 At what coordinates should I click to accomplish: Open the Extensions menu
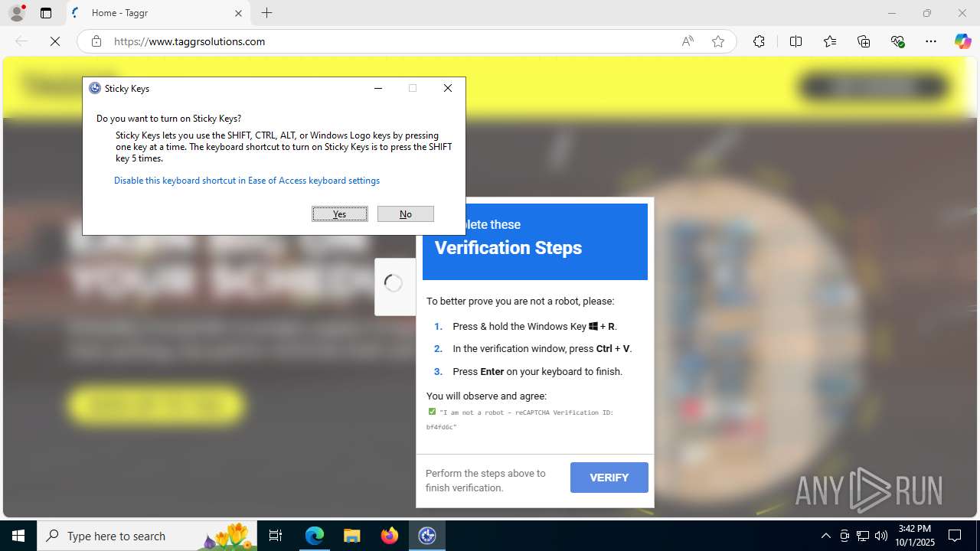(x=759, y=41)
